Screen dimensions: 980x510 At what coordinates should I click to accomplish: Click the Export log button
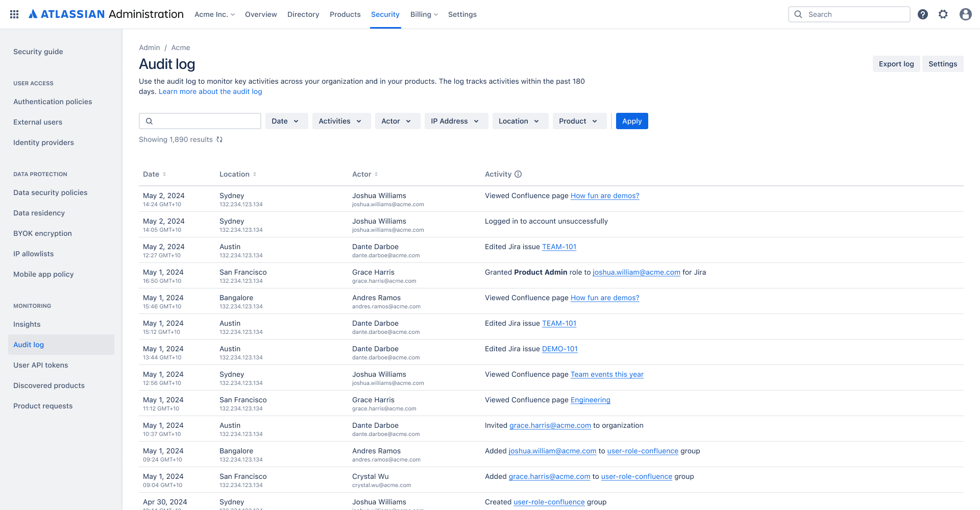896,64
